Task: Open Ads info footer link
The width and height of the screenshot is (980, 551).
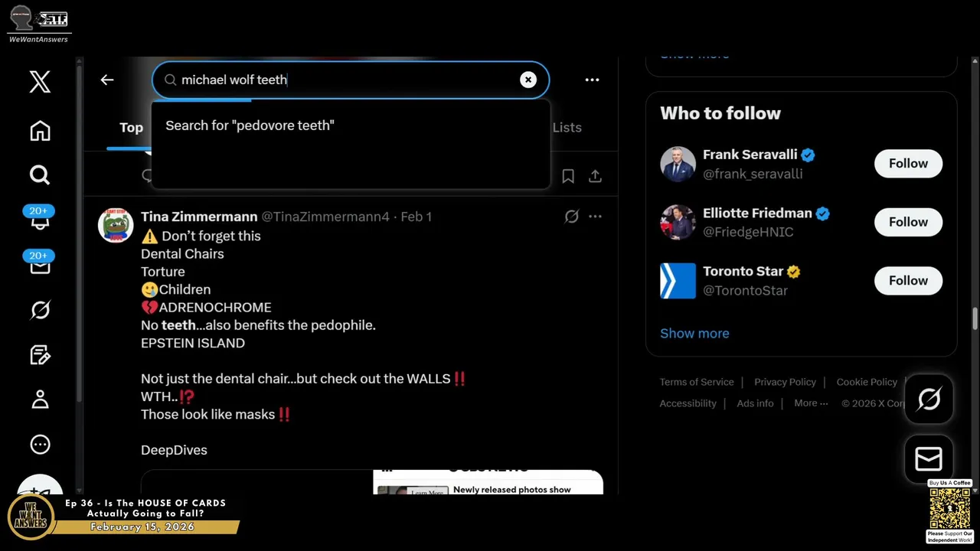Action: pos(755,403)
